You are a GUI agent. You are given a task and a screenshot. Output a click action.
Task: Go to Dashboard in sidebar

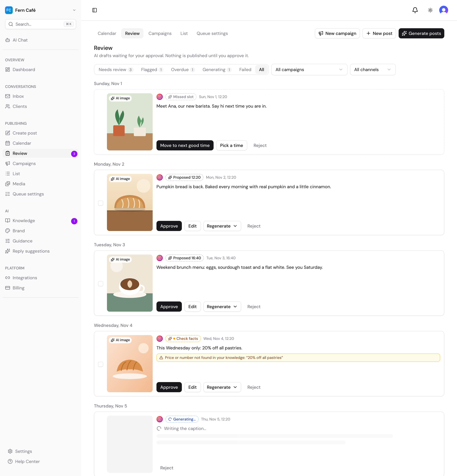click(41, 70)
